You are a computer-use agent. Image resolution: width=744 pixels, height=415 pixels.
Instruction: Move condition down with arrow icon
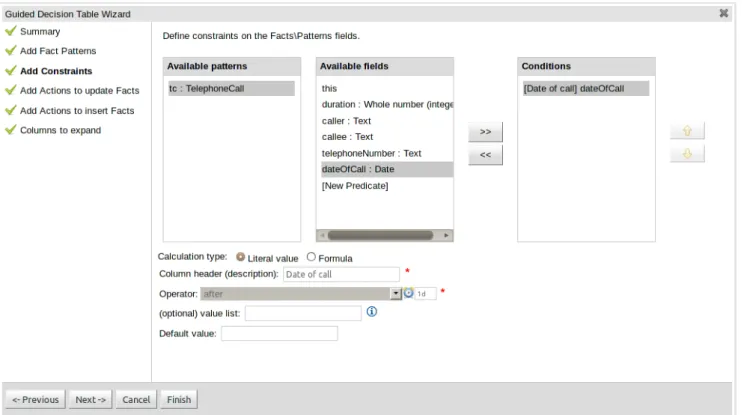pos(687,154)
